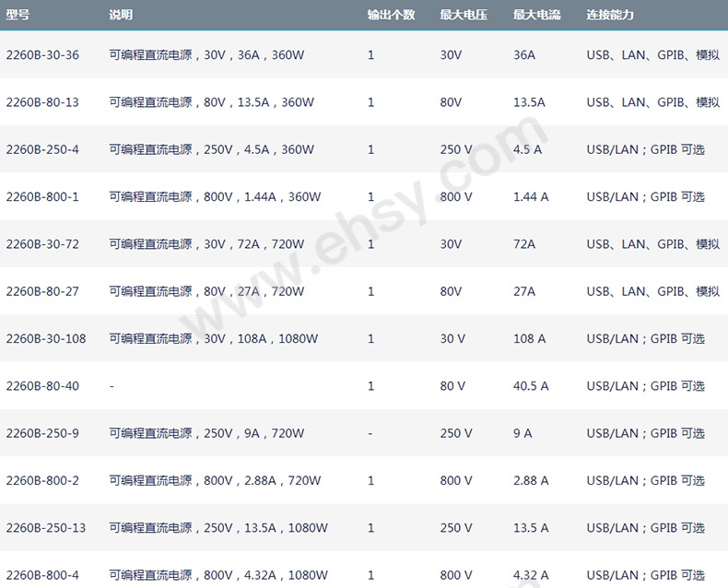Click model number 2260B-800-1
Viewport: 728px width, 588px height.
[42, 196]
